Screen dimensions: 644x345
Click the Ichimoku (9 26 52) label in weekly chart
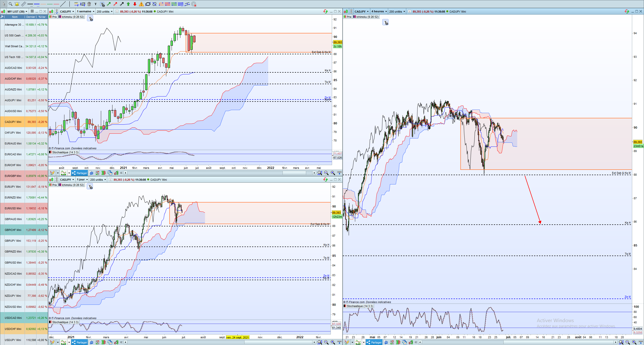73,17
